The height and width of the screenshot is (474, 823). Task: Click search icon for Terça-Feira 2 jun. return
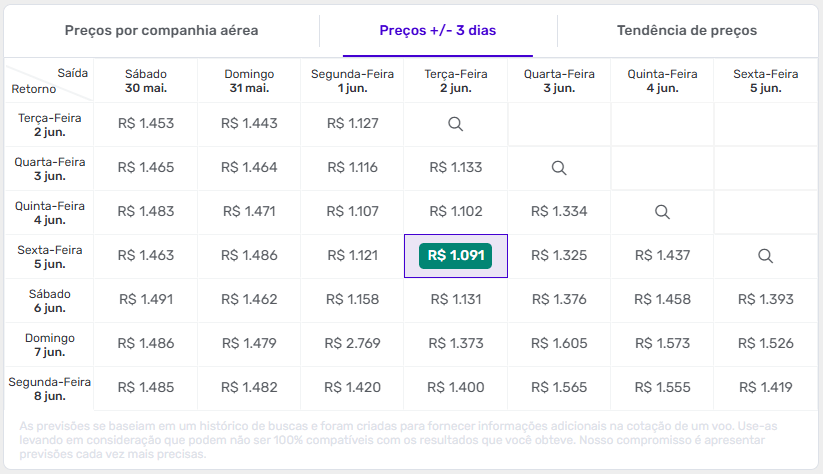pos(455,124)
